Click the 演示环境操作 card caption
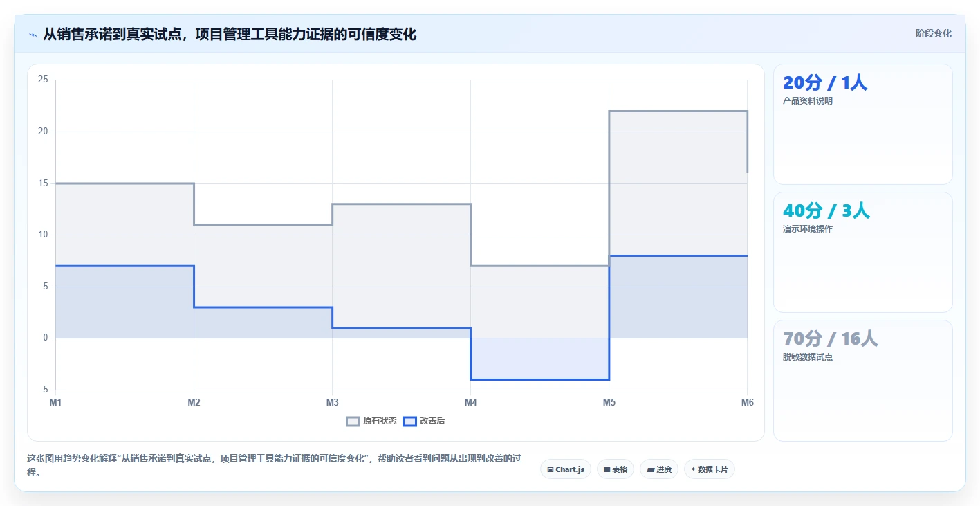980x506 pixels. coord(808,229)
